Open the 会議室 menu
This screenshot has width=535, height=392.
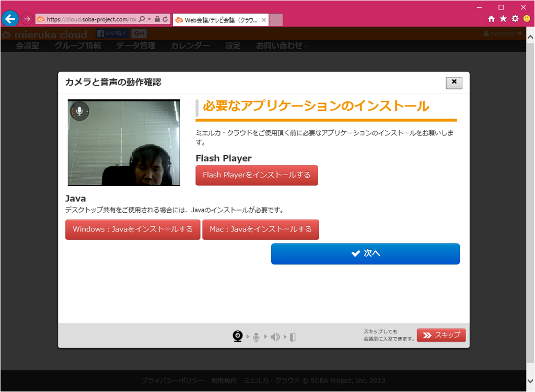click(x=28, y=46)
